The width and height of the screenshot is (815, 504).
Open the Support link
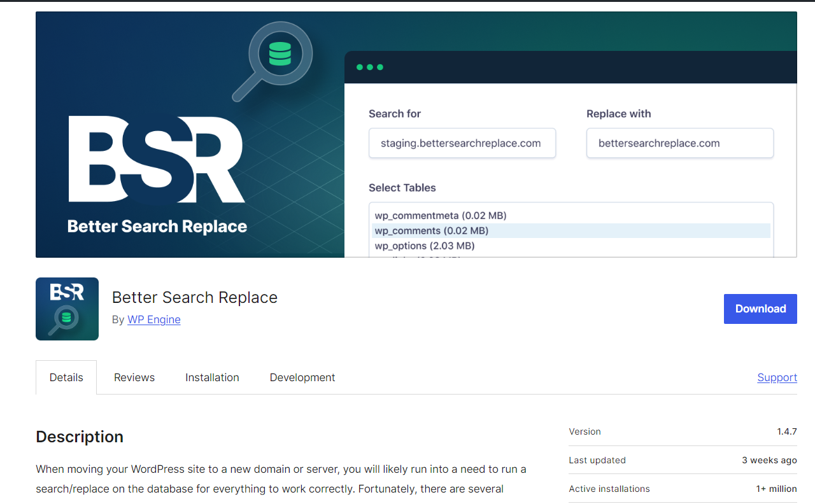(x=777, y=377)
